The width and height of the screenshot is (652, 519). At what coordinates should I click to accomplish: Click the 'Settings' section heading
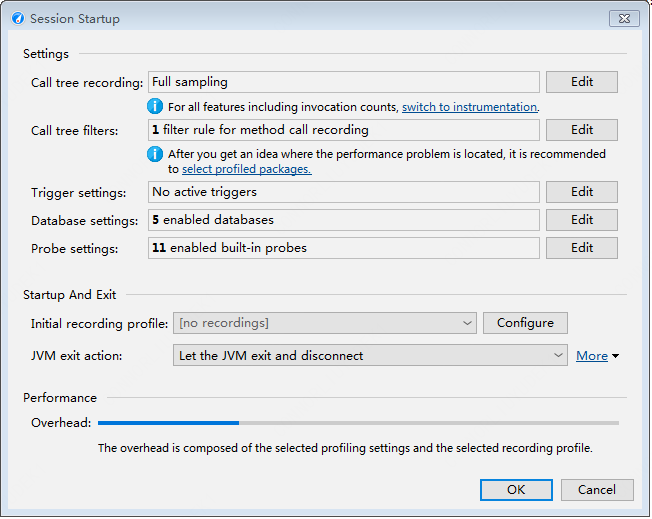point(46,54)
